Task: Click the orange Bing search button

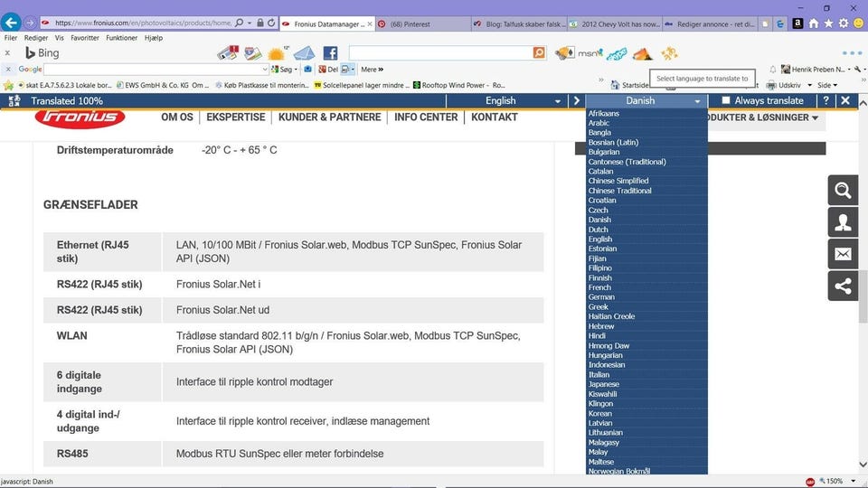Action: (539, 52)
